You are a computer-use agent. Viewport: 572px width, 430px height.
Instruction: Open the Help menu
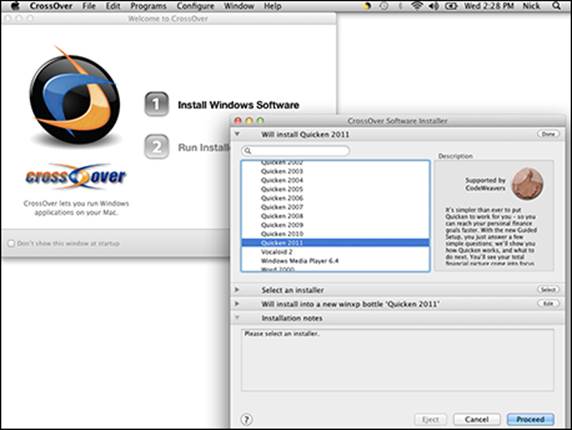tap(273, 6)
